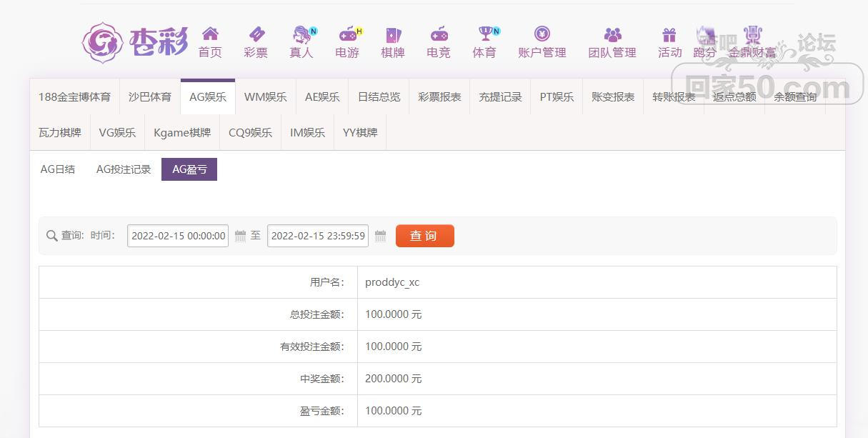Open the 账变报表 tab
This screenshot has width=868, height=438.
[613, 96]
